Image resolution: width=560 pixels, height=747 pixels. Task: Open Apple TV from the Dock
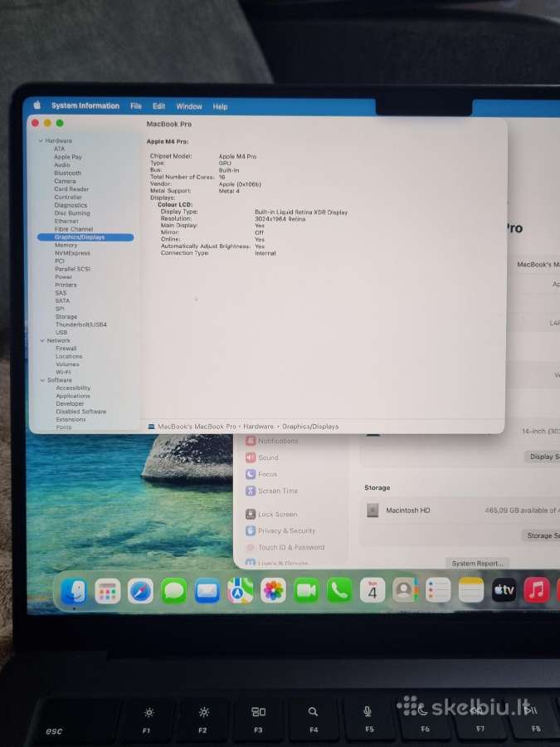coord(504,590)
